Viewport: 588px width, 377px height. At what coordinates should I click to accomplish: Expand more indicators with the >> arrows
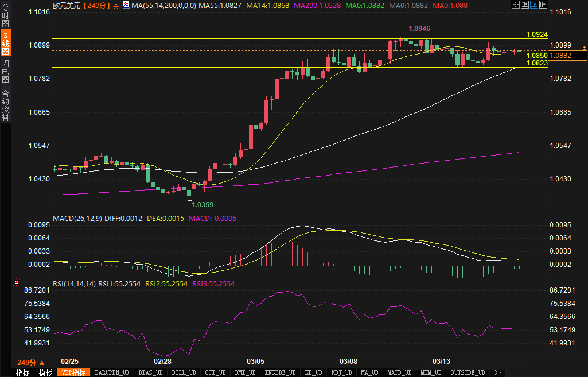click(498, 372)
